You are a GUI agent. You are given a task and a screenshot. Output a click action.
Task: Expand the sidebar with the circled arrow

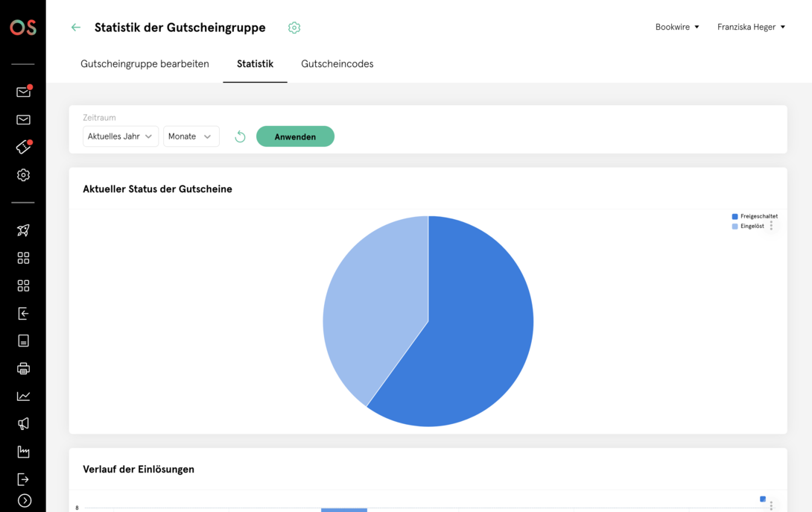25,501
